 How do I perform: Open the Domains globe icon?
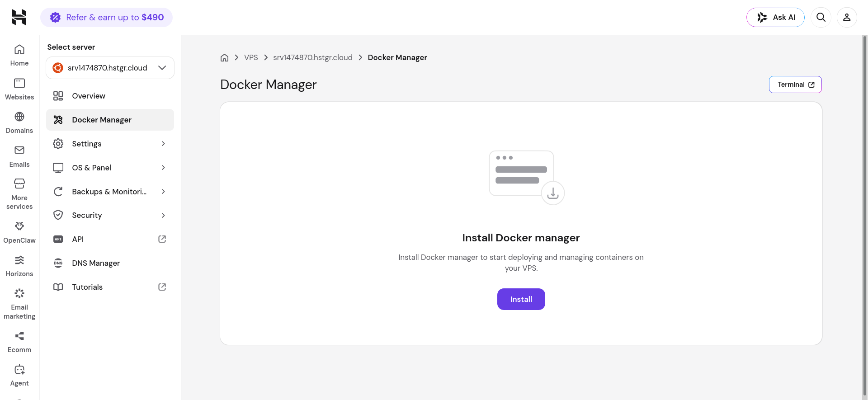pyautogui.click(x=19, y=117)
